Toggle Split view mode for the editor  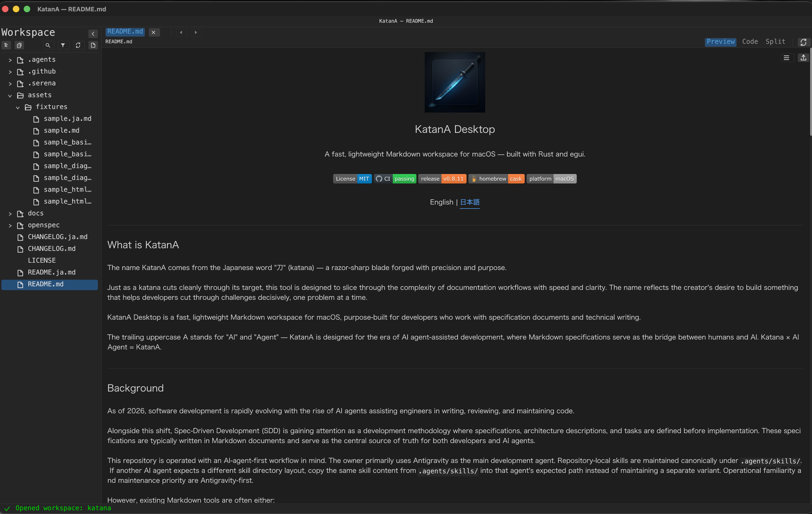(x=775, y=41)
